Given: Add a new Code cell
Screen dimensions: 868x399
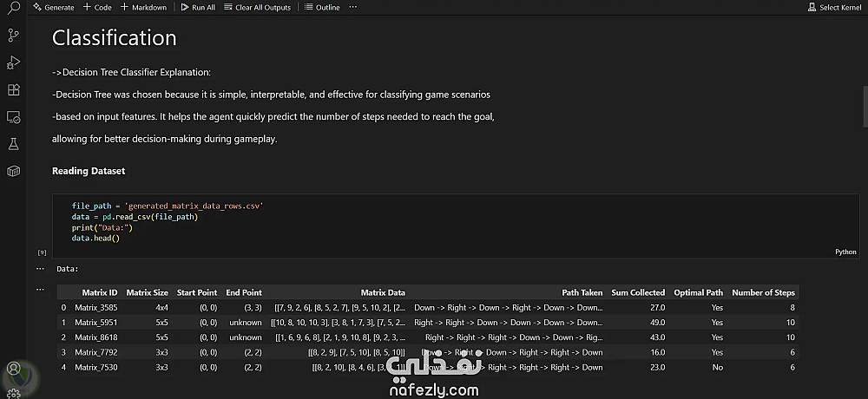Looking at the screenshot, I should (97, 7).
